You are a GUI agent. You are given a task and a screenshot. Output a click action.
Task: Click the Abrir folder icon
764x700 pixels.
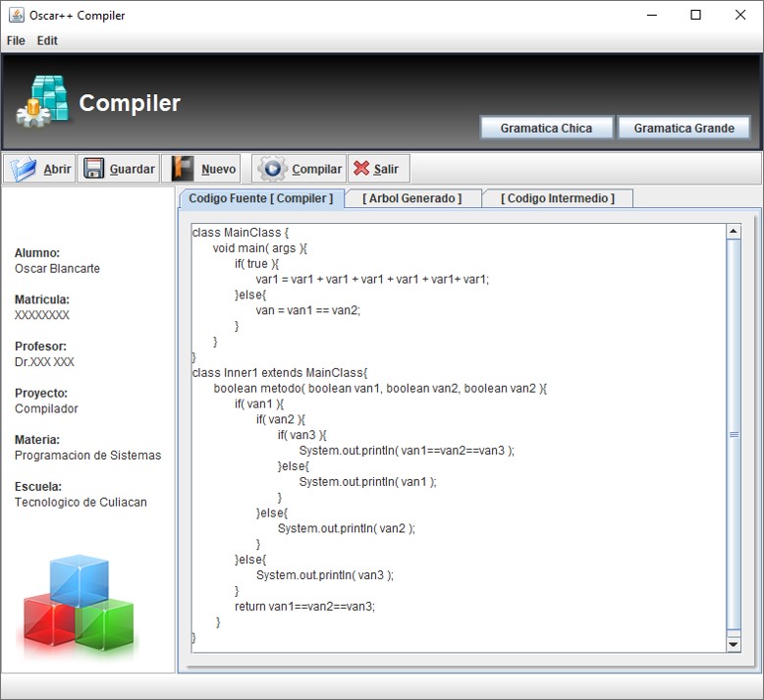click(x=23, y=169)
